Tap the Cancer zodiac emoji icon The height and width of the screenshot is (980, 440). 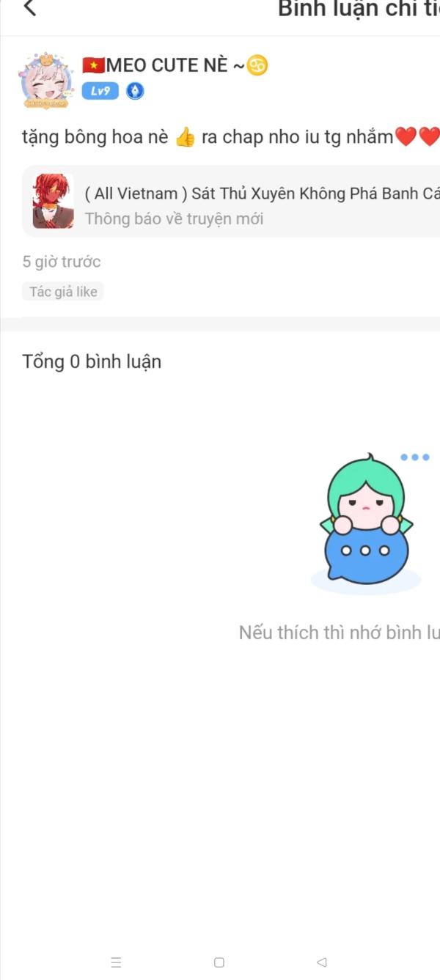(257, 65)
